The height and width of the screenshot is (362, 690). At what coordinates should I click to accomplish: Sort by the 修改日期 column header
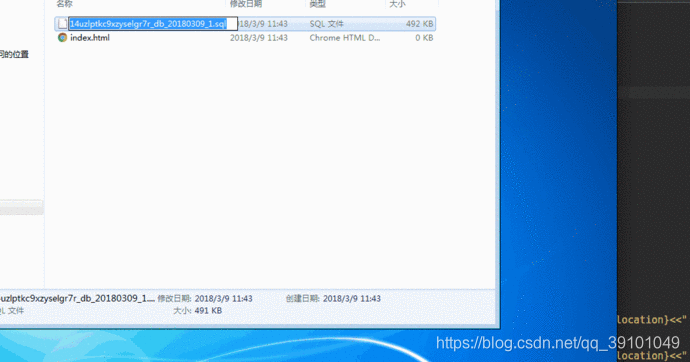point(246,4)
